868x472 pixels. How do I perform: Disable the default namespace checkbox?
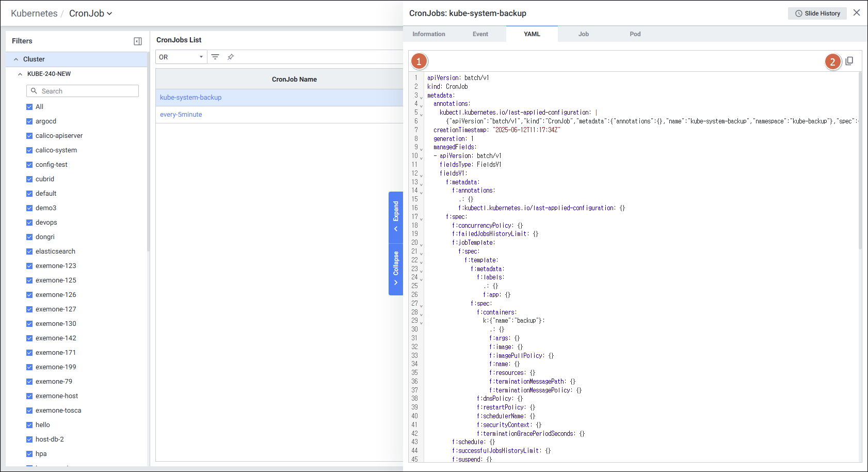pos(29,193)
